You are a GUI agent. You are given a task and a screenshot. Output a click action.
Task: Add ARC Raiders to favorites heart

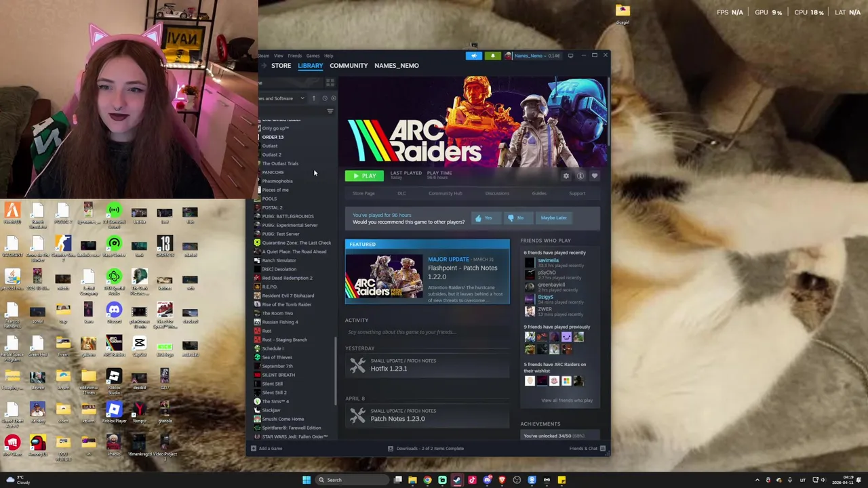click(595, 176)
